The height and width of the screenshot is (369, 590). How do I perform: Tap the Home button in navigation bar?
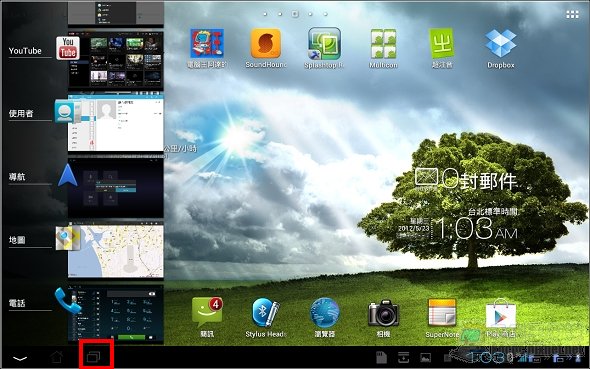(x=56, y=357)
